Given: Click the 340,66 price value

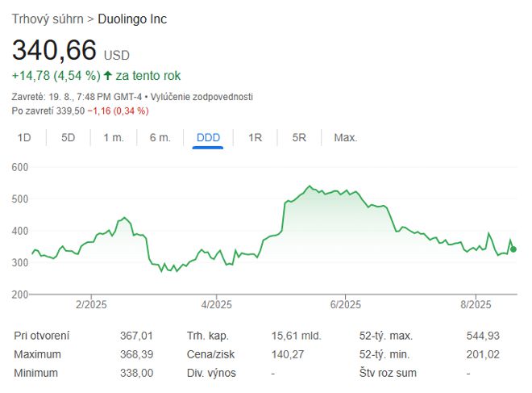Looking at the screenshot, I should click(x=54, y=50).
